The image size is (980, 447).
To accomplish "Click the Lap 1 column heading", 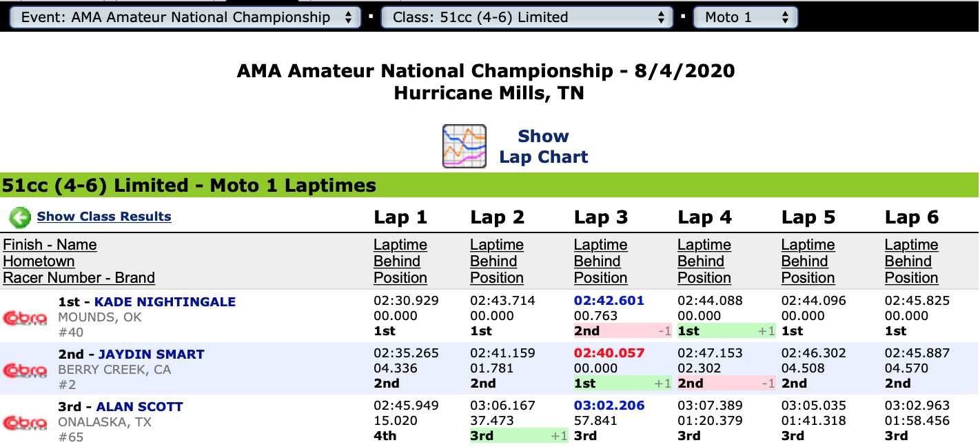I will tap(400, 218).
